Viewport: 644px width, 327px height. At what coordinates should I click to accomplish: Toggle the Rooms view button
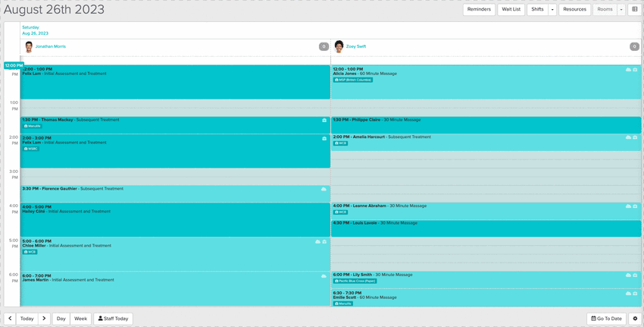(605, 10)
